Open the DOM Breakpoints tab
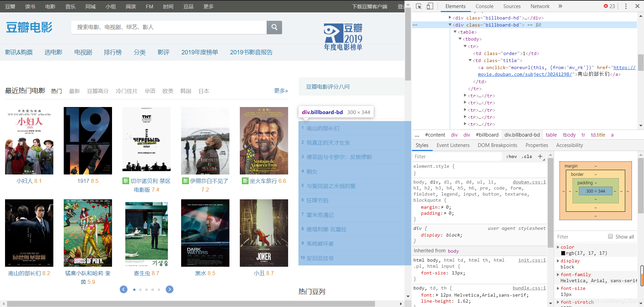 click(497, 145)
